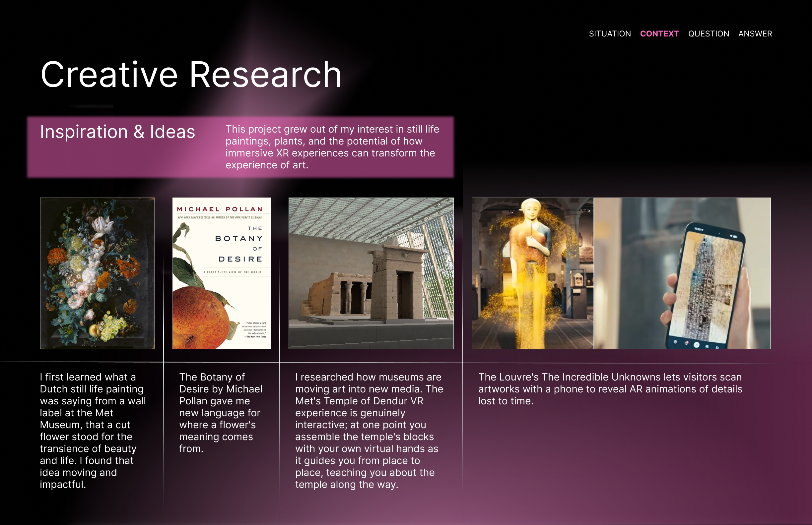This screenshot has width=812, height=525.
Task: Click the paragraph starting 'This project grew out'
Action: (x=333, y=147)
